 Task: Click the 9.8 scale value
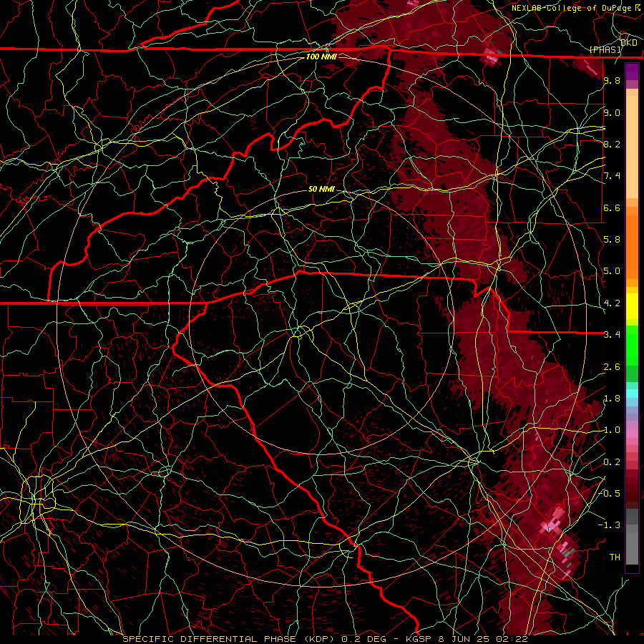tap(612, 80)
